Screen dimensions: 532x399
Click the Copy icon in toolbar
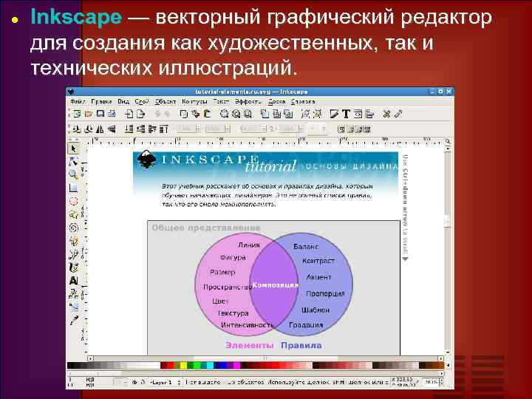coord(183,114)
